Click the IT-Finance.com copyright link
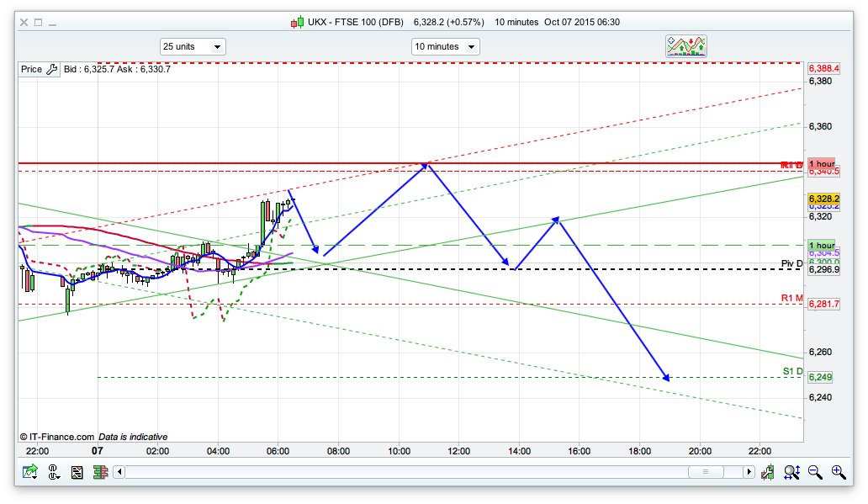Viewport: 868px width, 504px height. pos(57,437)
